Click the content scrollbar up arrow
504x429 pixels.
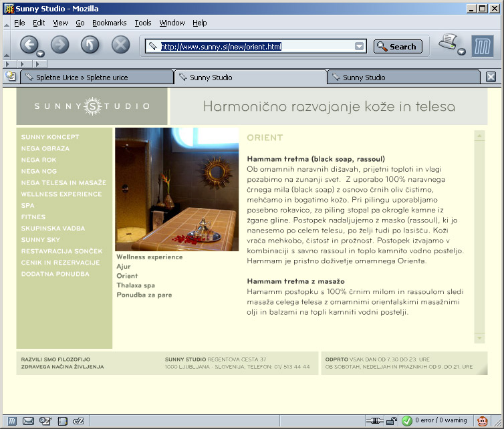tap(479, 136)
